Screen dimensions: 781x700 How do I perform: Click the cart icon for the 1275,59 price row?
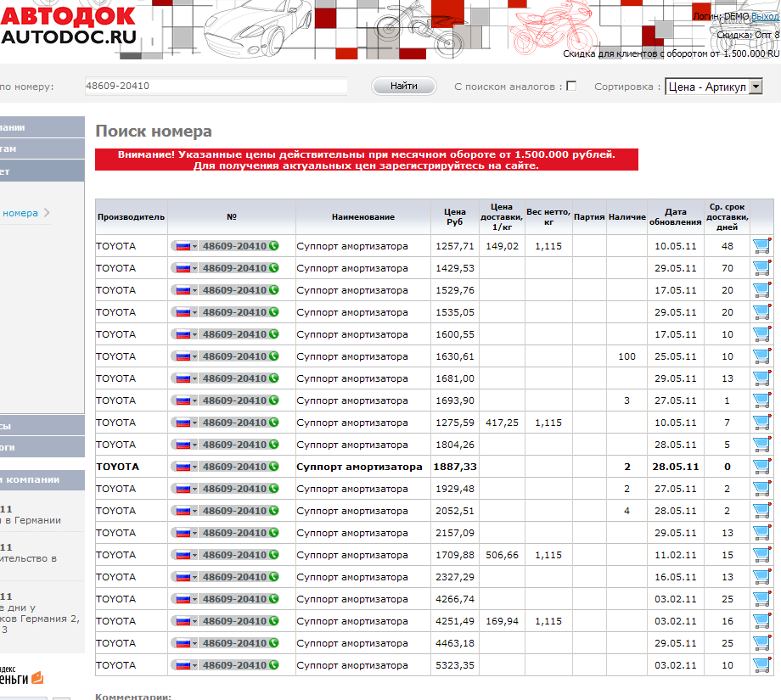[761, 423]
